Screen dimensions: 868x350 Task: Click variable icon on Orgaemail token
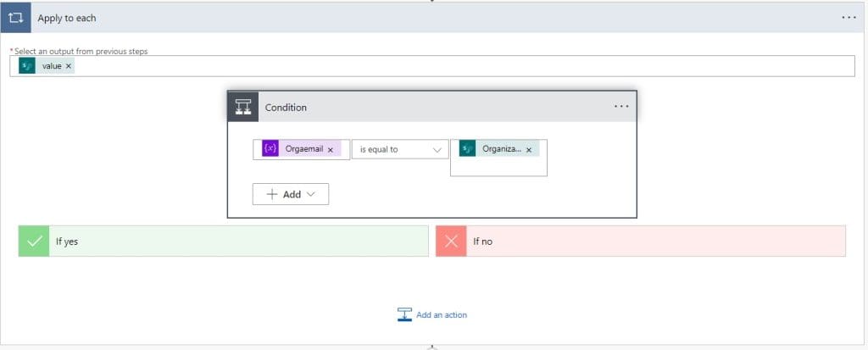270,149
